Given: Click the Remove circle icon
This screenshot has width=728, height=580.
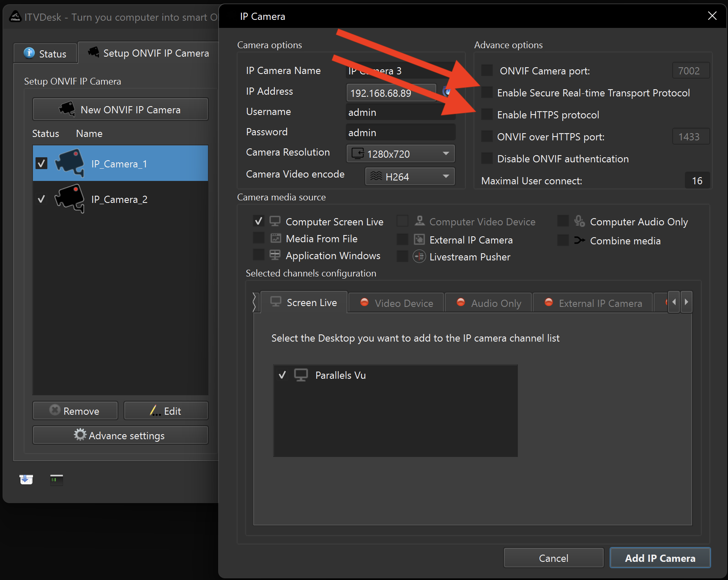Looking at the screenshot, I should point(54,410).
